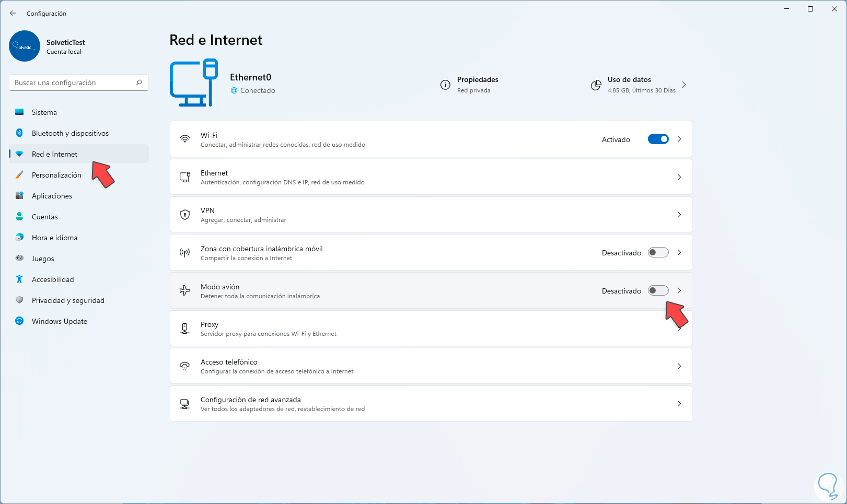Click the Uso de datos chart icon
Image resolution: width=847 pixels, height=504 pixels.
pos(596,85)
